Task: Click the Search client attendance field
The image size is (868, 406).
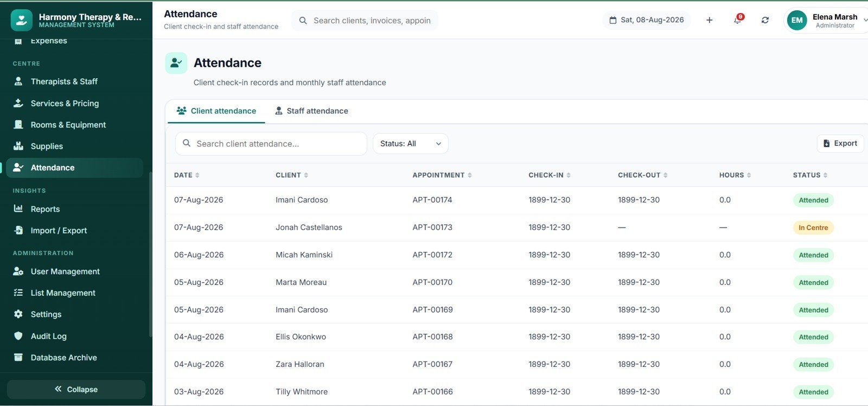Action: pyautogui.click(x=271, y=144)
